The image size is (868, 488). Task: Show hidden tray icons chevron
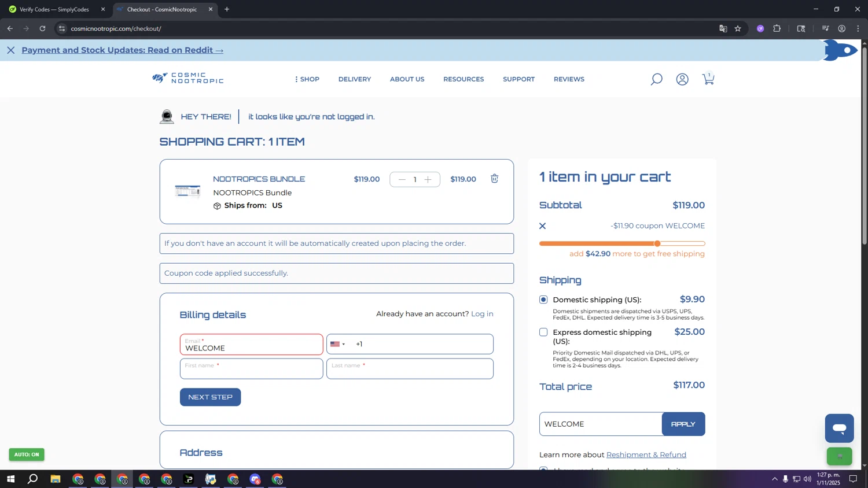tap(774, 479)
